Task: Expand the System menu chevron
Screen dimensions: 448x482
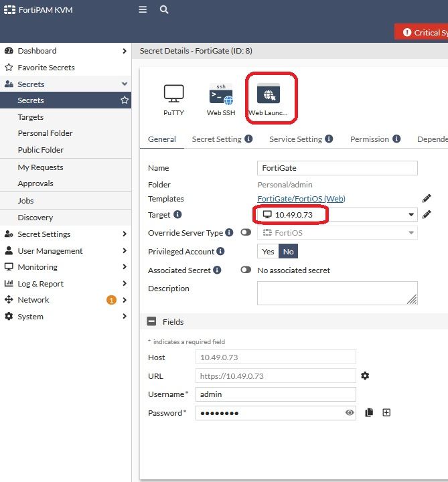Action: (x=125, y=316)
